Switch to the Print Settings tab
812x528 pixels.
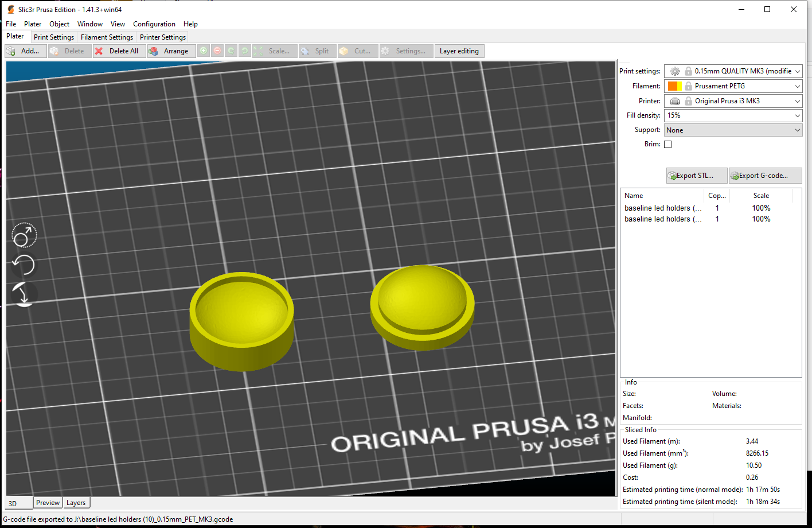click(x=54, y=37)
